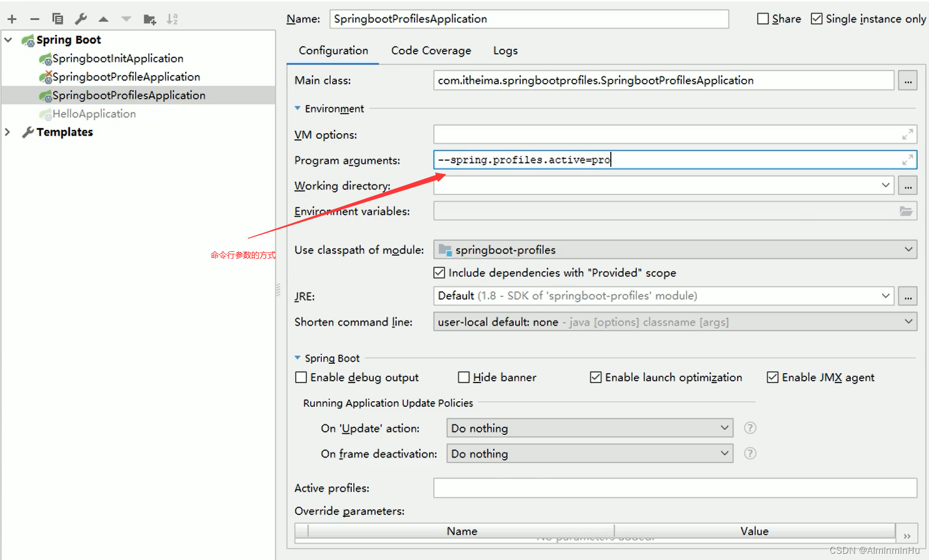Click the override parameters more arrows button
The image size is (929, 560).
click(x=907, y=536)
